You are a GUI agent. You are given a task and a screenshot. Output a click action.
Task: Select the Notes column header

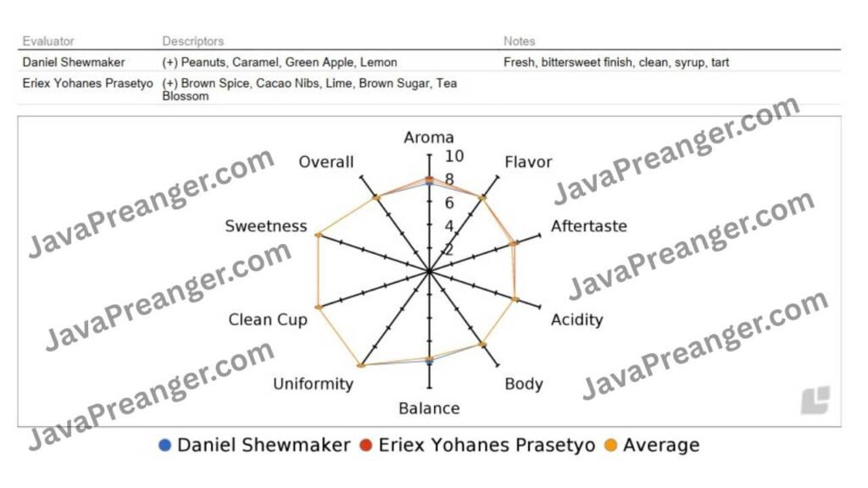pyautogui.click(x=520, y=42)
